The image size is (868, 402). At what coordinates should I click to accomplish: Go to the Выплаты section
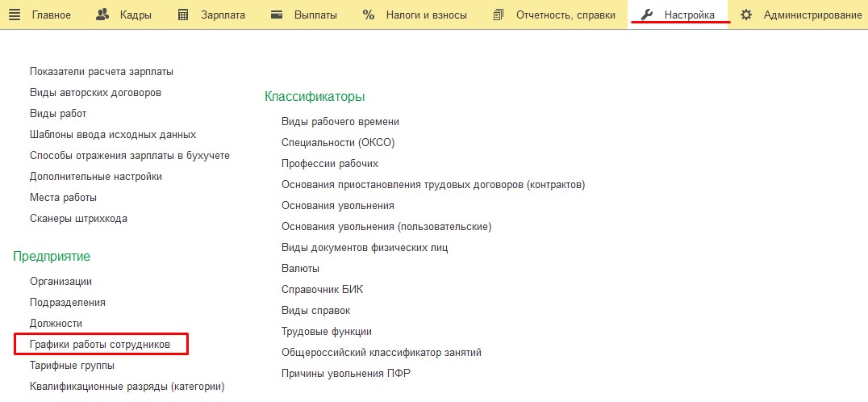[315, 15]
